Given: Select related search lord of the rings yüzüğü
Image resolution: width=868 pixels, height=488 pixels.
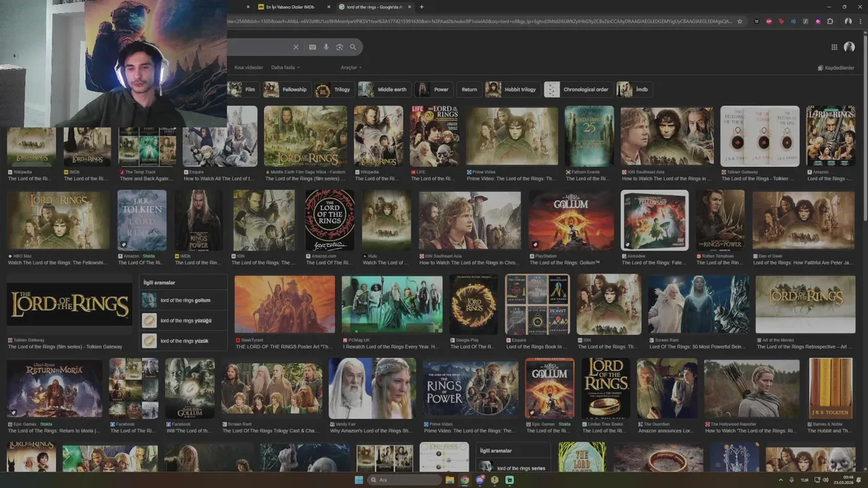Looking at the screenshot, I should point(183,321).
